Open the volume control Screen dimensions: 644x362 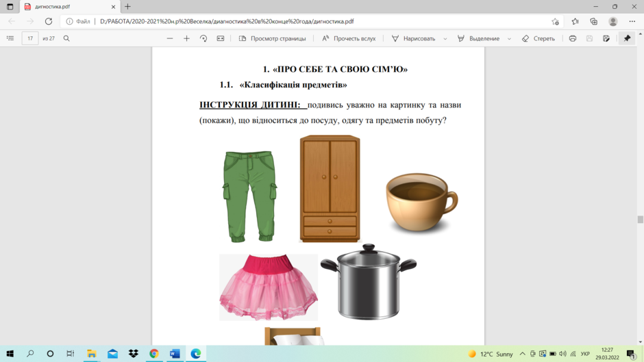click(562, 354)
